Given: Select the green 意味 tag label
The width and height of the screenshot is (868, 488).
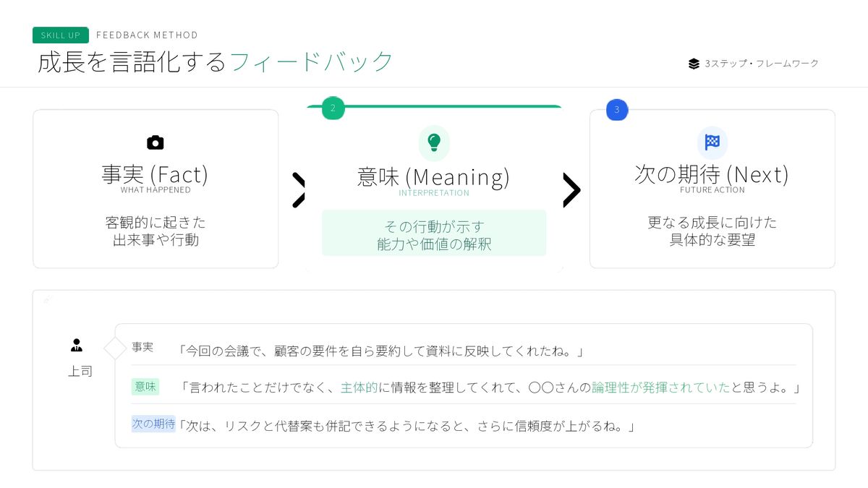Looking at the screenshot, I should tap(145, 387).
